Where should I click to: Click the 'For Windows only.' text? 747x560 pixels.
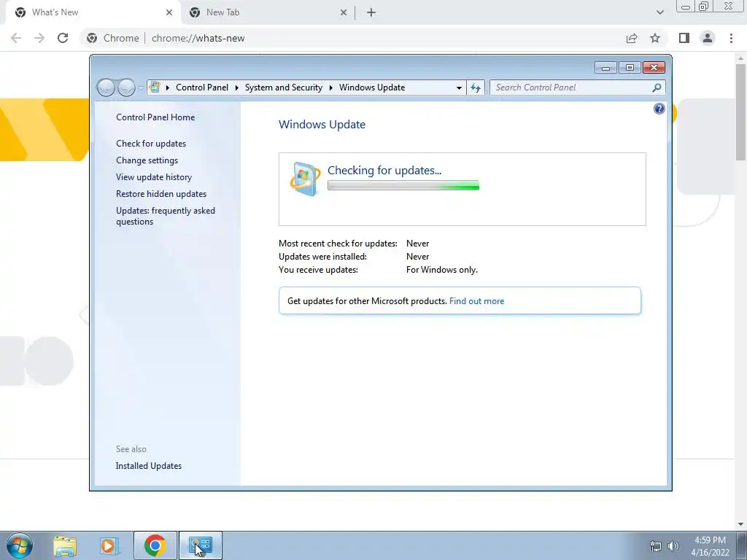tap(441, 270)
